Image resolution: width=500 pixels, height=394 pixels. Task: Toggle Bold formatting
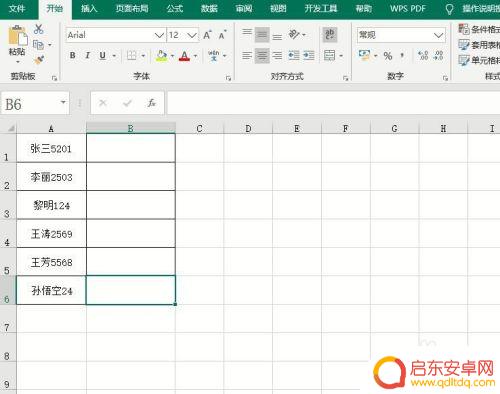(x=72, y=55)
